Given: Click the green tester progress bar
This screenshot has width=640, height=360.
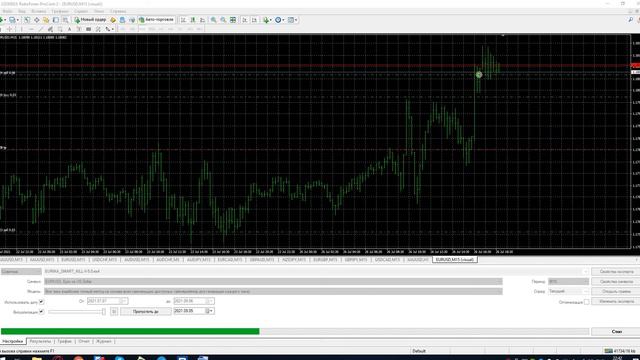Looking at the screenshot, I should [130, 331].
